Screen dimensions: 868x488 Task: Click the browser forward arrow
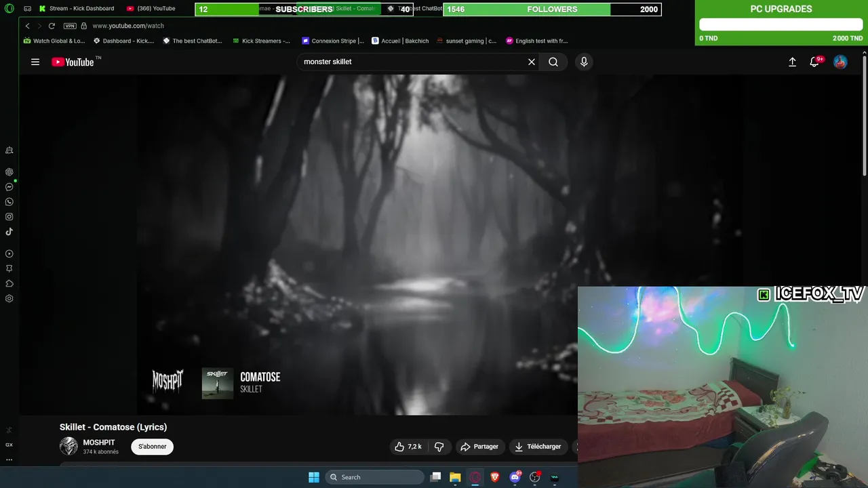[39, 26]
